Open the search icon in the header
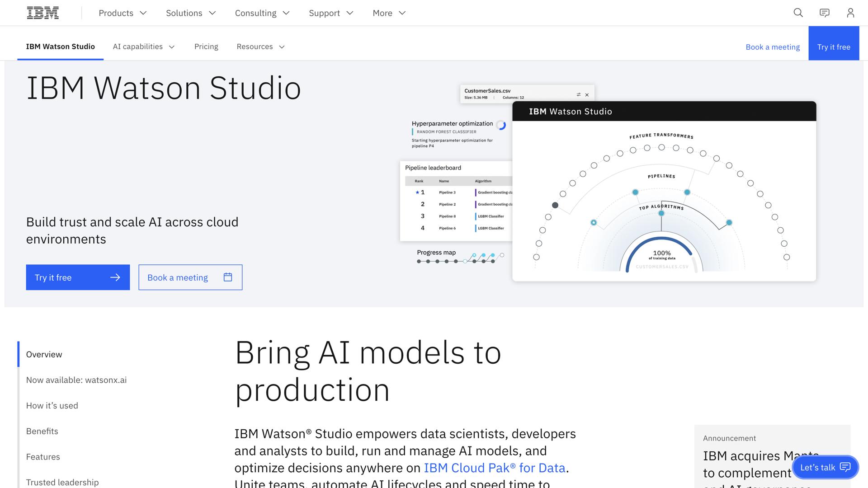 pos(798,13)
